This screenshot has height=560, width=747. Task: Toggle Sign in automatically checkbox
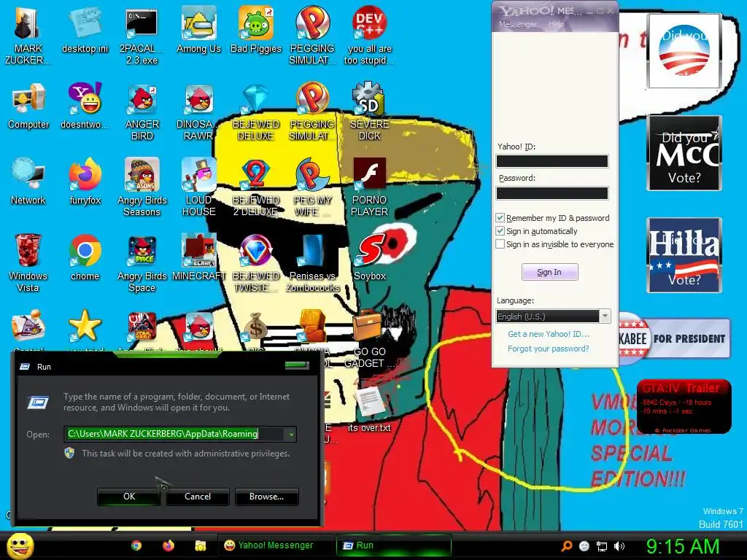click(500, 231)
